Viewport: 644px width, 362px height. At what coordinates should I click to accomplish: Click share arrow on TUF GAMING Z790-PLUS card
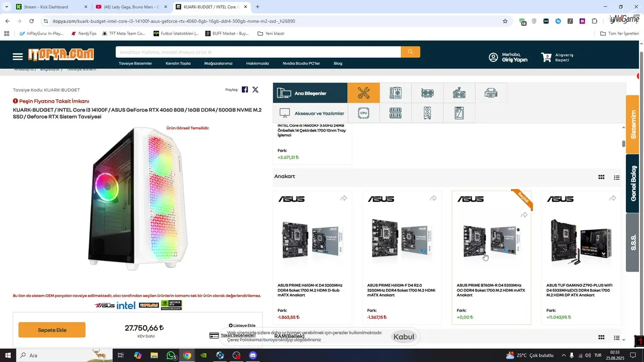pyautogui.click(x=612, y=199)
